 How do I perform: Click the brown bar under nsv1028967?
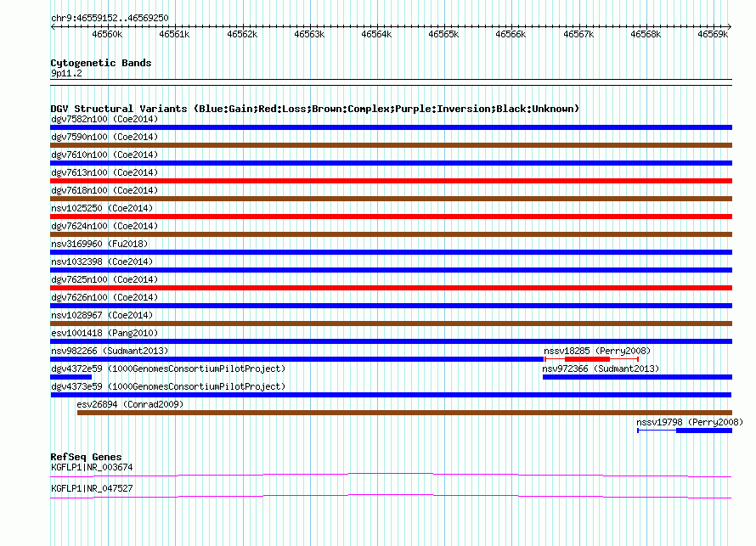pyautogui.click(x=391, y=324)
